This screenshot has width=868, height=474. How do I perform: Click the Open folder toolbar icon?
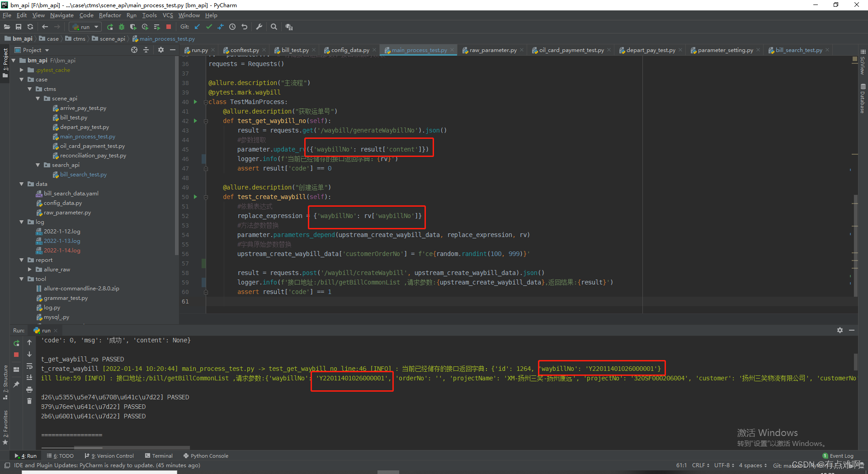[x=7, y=27]
